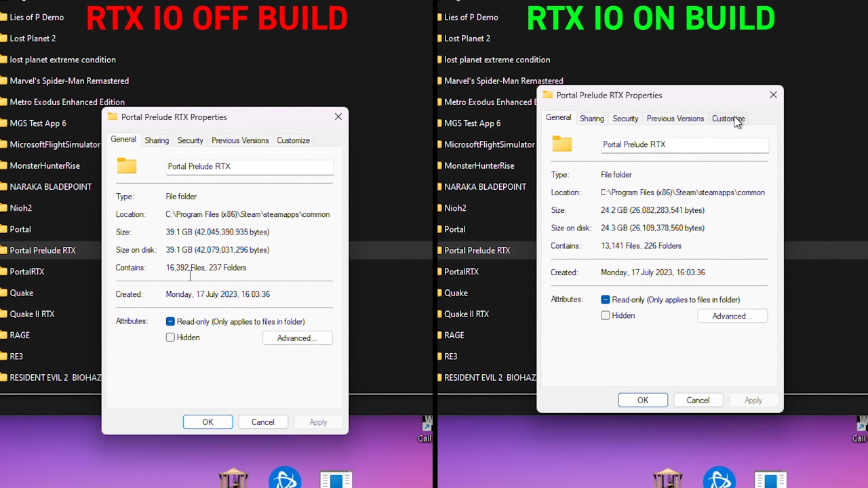868x488 pixels.
Task: Open Security tab in RTX IO OFF dialog
Action: (x=191, y=140)
